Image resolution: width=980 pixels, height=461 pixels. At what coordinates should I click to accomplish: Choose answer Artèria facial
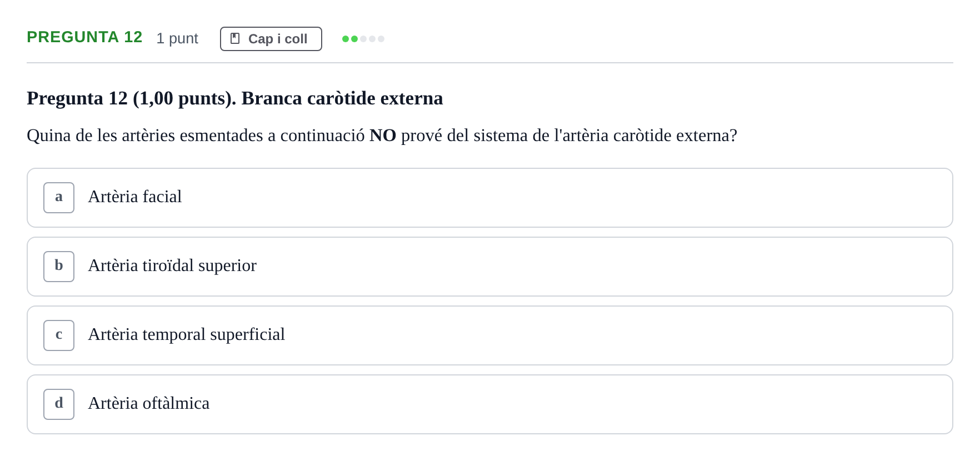[x=490, y=198]
